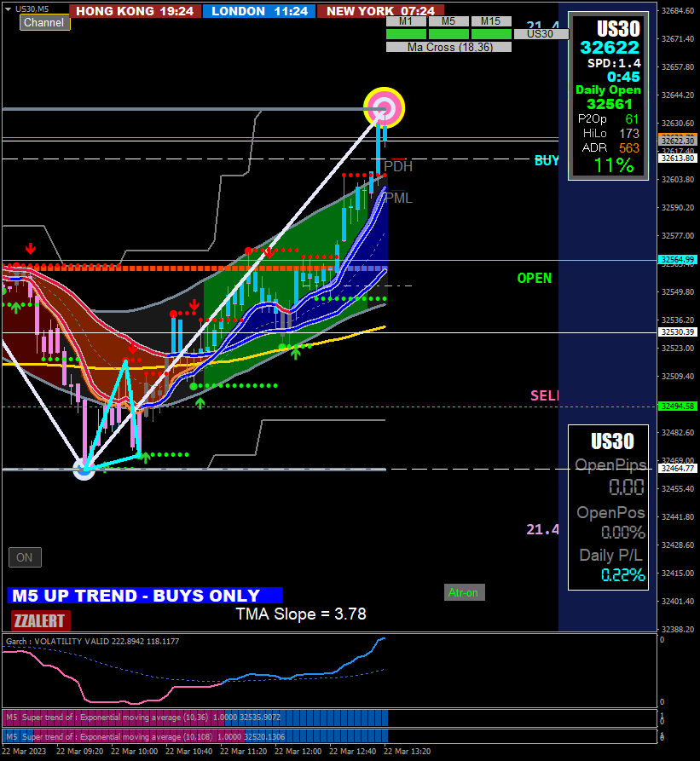Click the SPD:1.4 spread readout
This screenshot has height=761, width=700.
(614, 63)
